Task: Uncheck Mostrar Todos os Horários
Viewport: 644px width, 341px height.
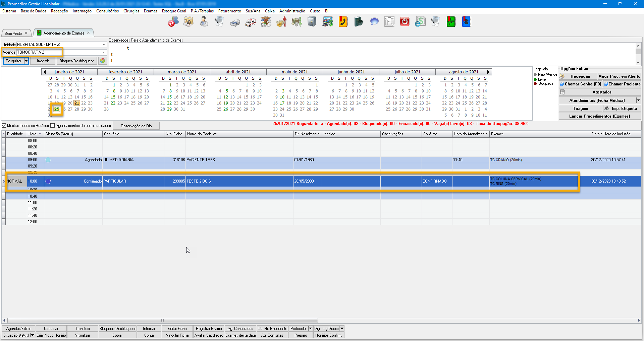Action: (4, 126)
